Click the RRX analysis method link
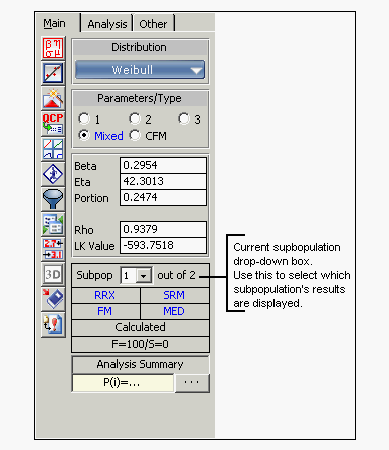The image size is (389, 450). click(x=104, y=295)
